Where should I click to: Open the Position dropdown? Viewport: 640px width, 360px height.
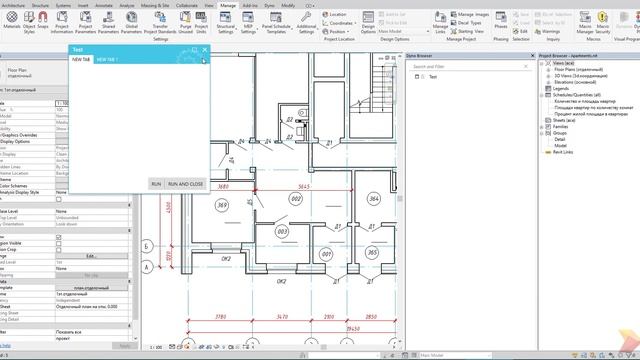(336, 32)
